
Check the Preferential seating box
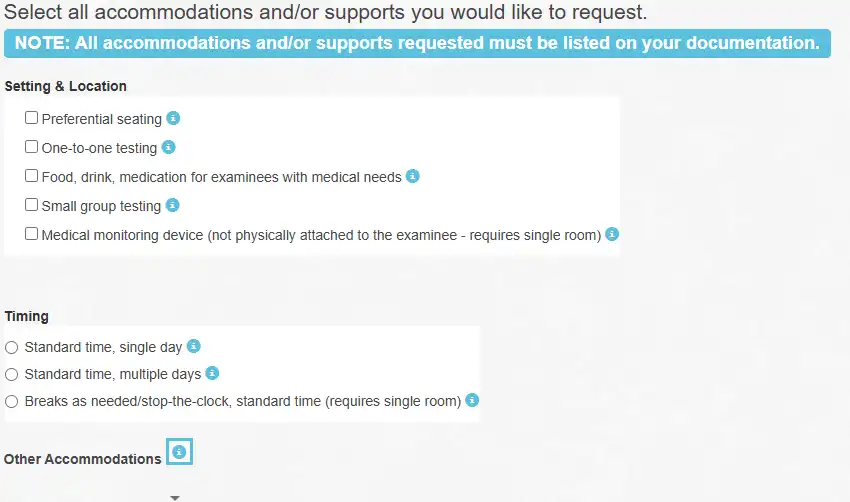31,118
